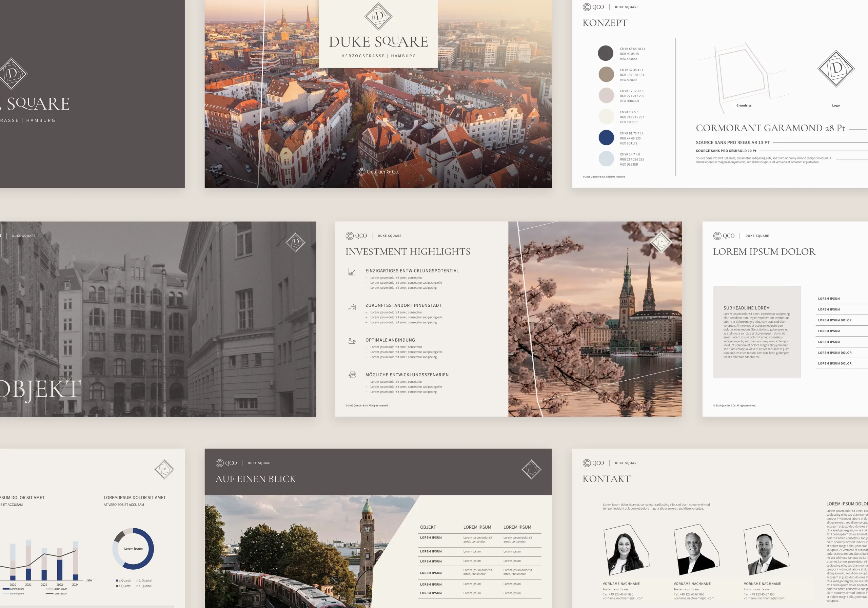Pick the navy blue HEX 2C4178 swatch
Viewport: 868px width, 608px height.
coord(606,137)
